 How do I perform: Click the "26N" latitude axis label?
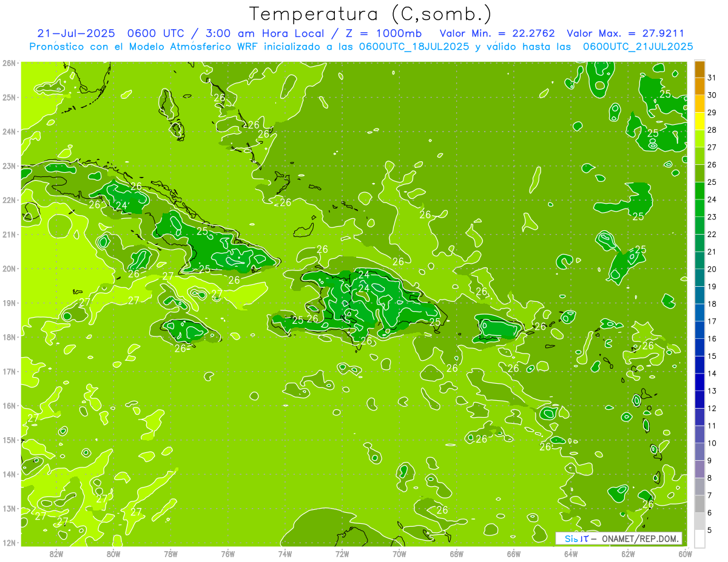click(9, 63)
